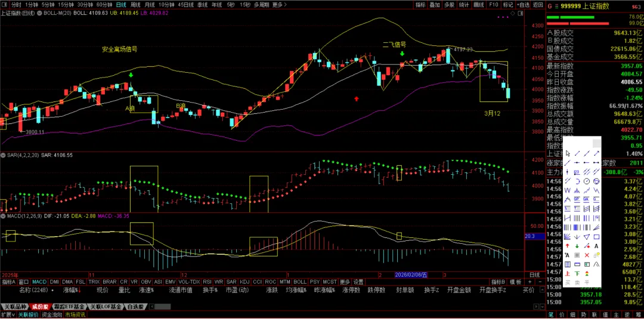Click the red X delete drawing tool
This screenshot has height=319, width=644.
coord(587,255)
